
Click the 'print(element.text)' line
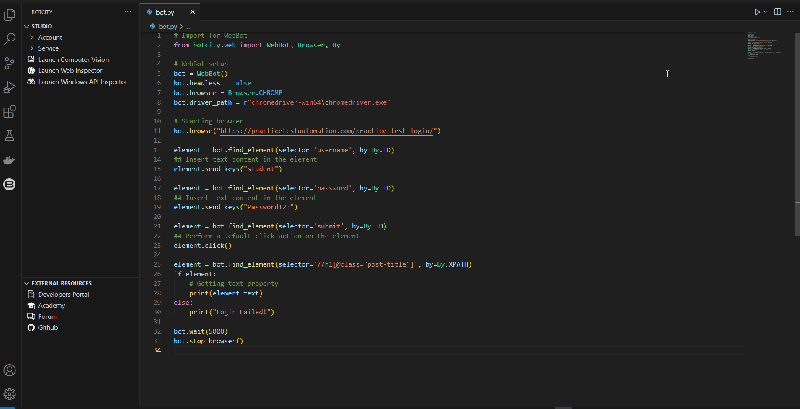tap(226, 293)
